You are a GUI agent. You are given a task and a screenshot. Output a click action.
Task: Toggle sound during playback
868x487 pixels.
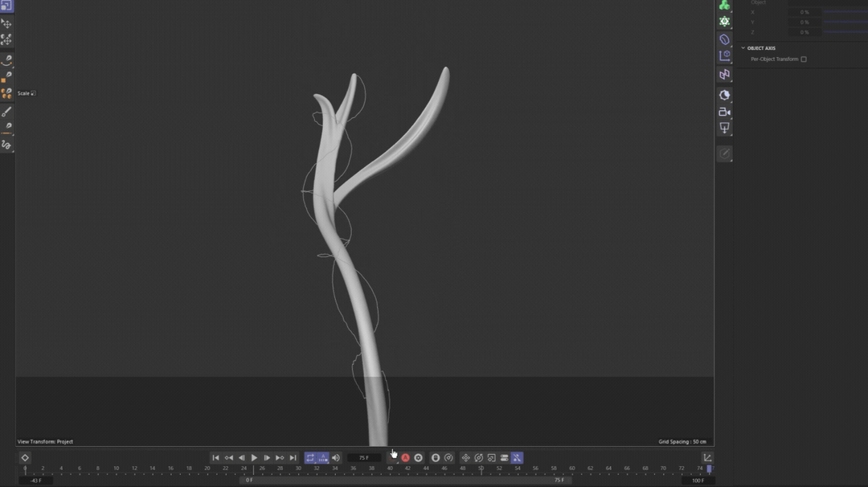[336, 458]
